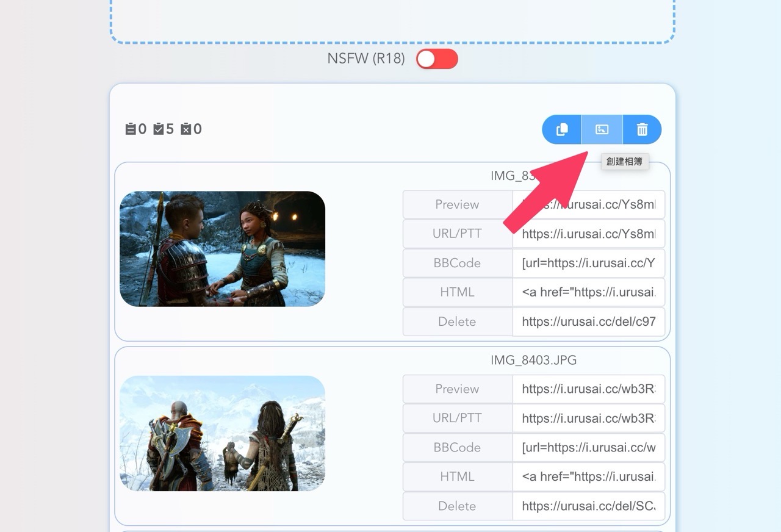Click the dashed upload drop zone
781x532 pixels.
tap(392, 21)
